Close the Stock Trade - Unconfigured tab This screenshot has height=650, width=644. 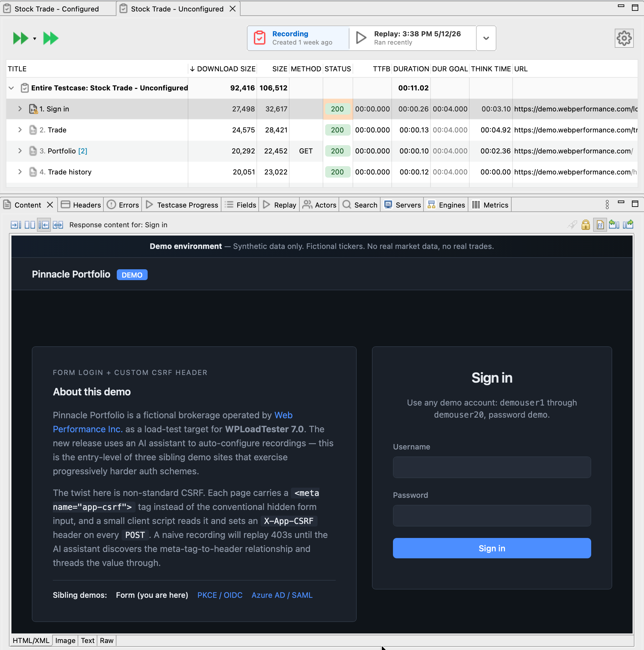tap(232, 9)
